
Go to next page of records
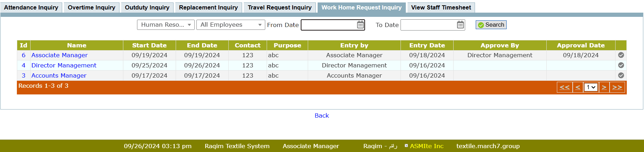604,87
